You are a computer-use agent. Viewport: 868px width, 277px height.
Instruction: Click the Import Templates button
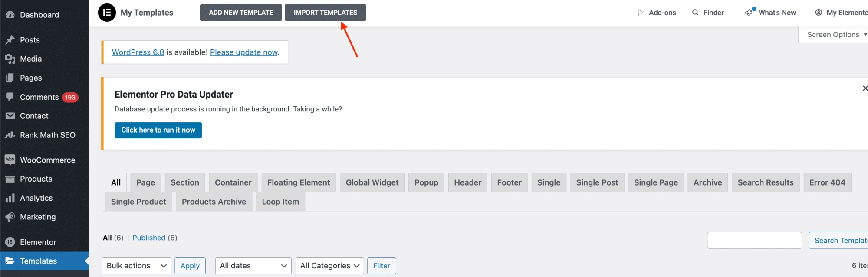pyautogui.click(x=325, y=13)
